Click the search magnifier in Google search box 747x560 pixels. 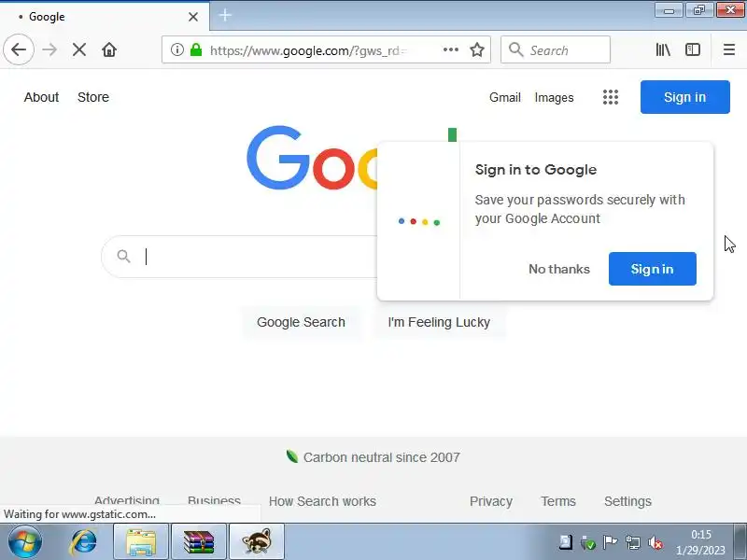(x=124, y=256)
